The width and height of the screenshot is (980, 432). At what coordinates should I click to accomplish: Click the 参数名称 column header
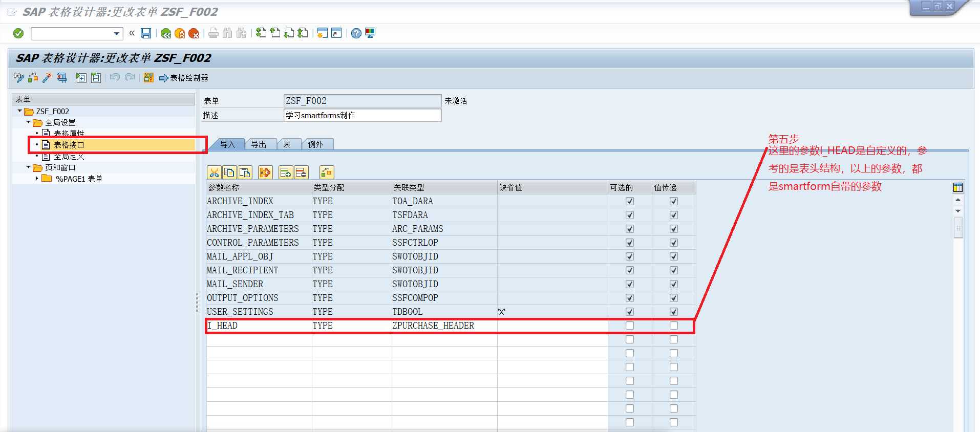(259, 187)
